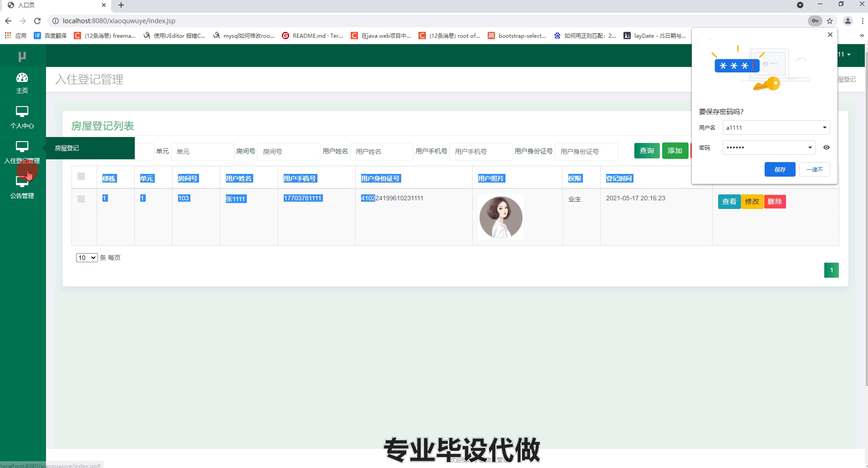Go to pagination page 1
This screenshot has width=868, height=468.
pos(831,270)
